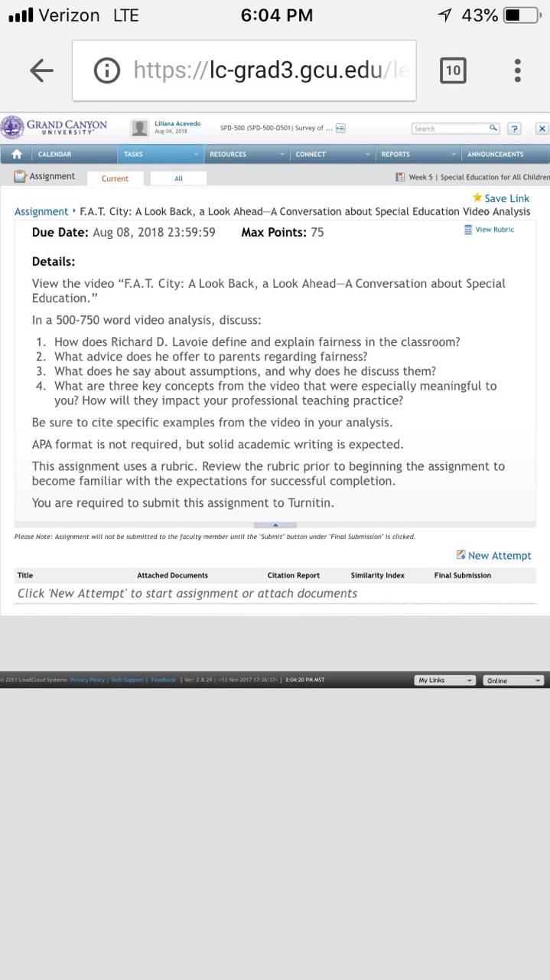Open the Online status dropdown
Viewport: 550px width, 980px height.
[x=513, y=680]
